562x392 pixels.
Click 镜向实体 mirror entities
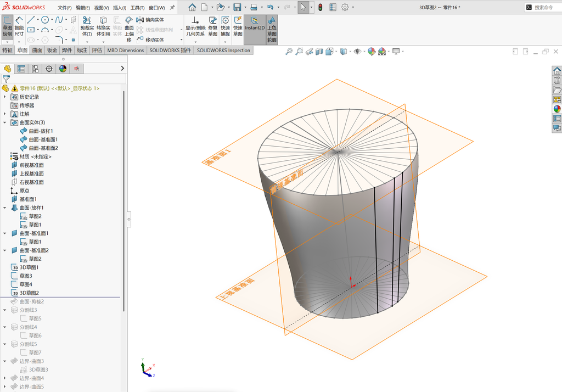pyautogui.click(x=150, y=20)
